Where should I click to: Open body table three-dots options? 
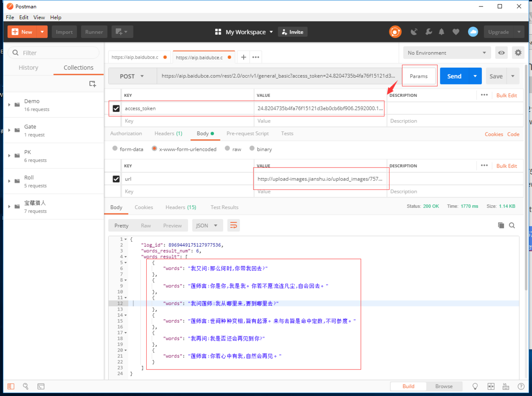pyautogui.click(x=484, y=165)
